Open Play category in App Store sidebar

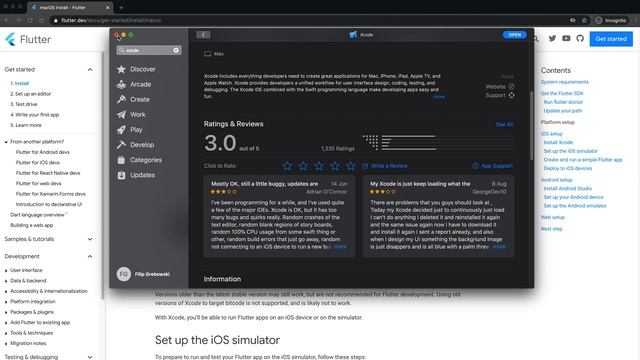[129, 130]
